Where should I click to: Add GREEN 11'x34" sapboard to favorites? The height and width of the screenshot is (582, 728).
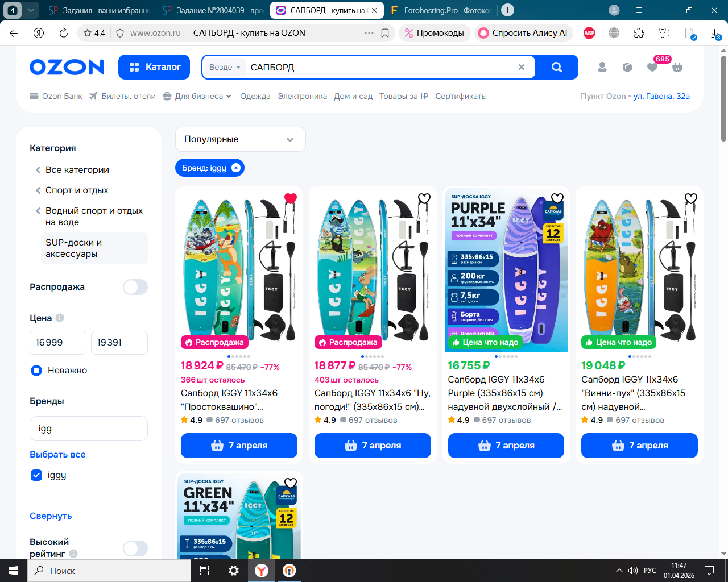pos(291,483)
